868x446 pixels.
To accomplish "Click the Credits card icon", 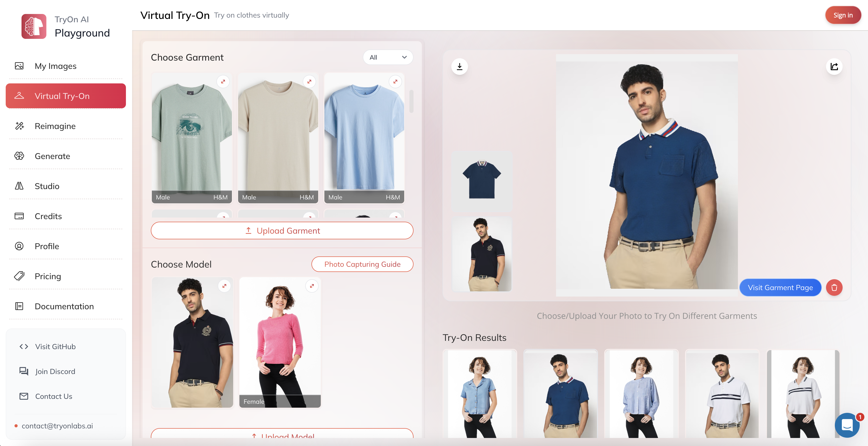I will [x=19, y=216].
